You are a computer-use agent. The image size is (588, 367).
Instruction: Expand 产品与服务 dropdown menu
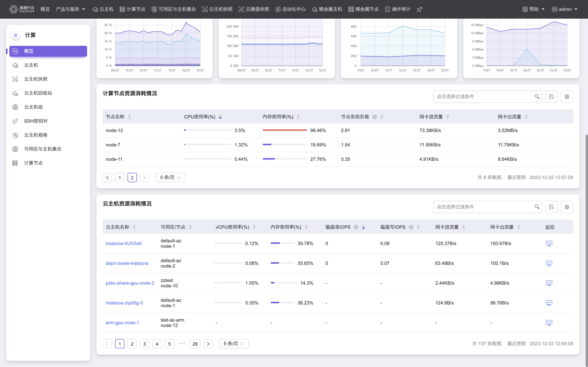(70, 9)
